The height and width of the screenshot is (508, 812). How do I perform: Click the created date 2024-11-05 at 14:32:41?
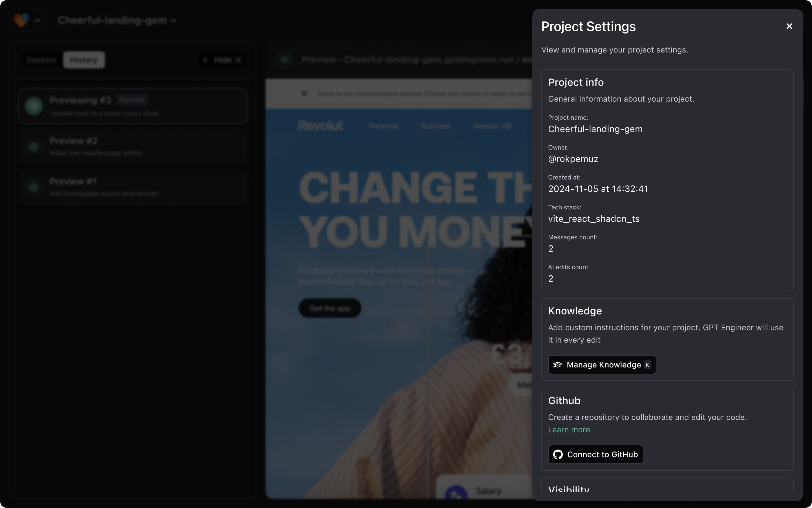pos(598,189)
